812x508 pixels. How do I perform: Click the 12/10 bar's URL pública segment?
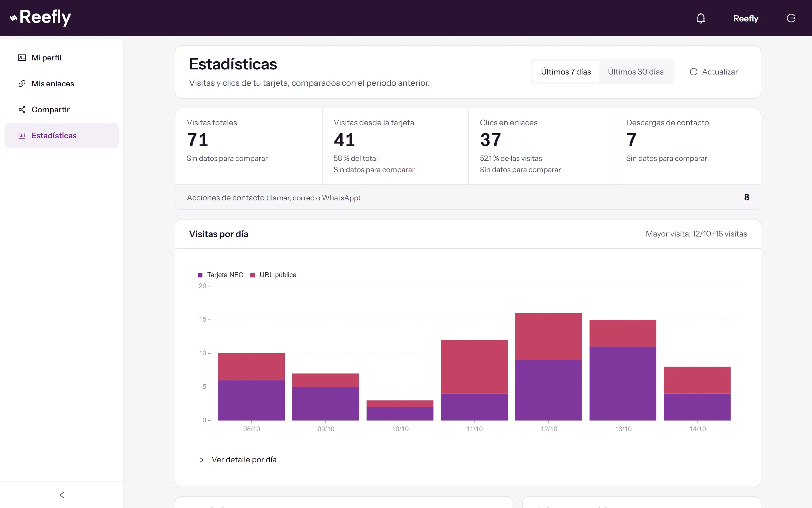(548, 336)
